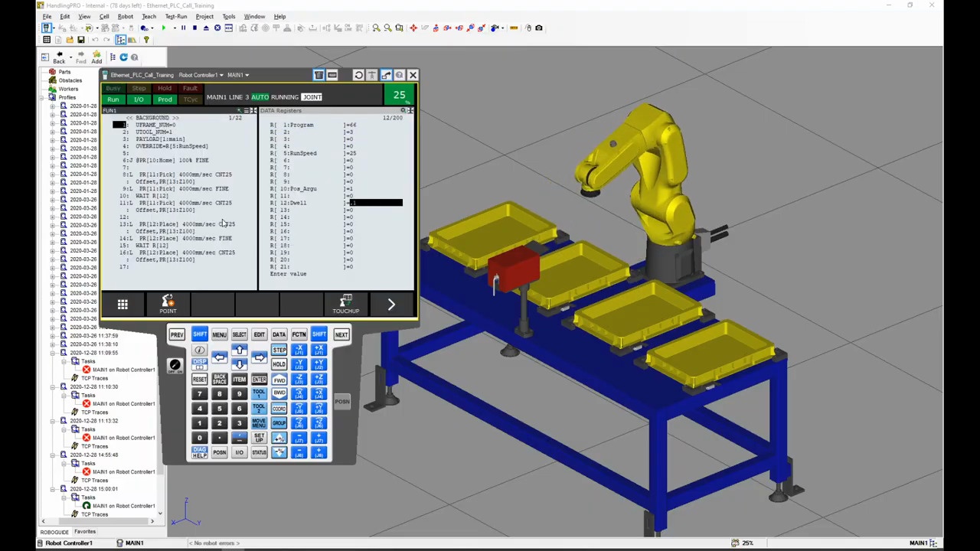The width and height of the screenshot is (980, 551).
Task: Select the Zoom In magnifier tool
Action: (376, 28)
